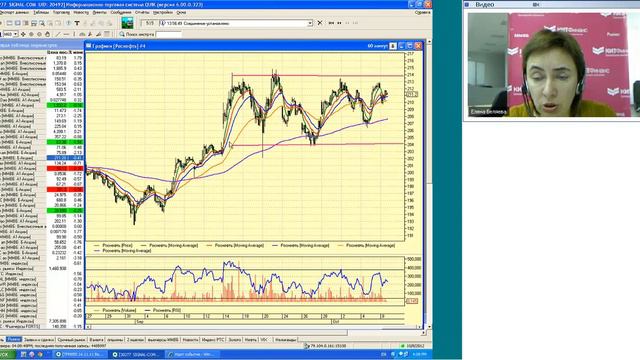Click the text tool T icon
The height and width of the screenshot is (360, 640).
(x=77, y=23)
